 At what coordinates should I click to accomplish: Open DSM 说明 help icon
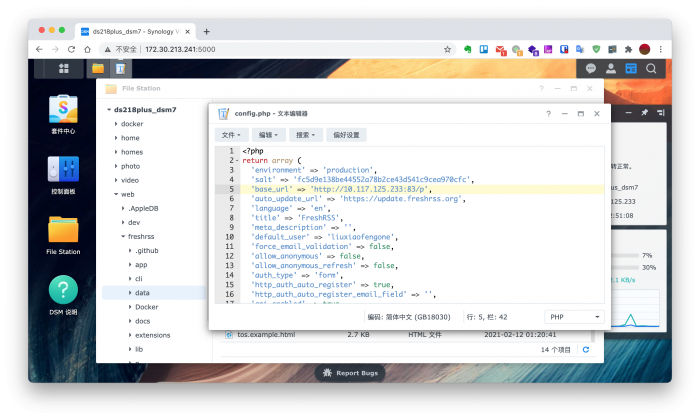point(64,293)
